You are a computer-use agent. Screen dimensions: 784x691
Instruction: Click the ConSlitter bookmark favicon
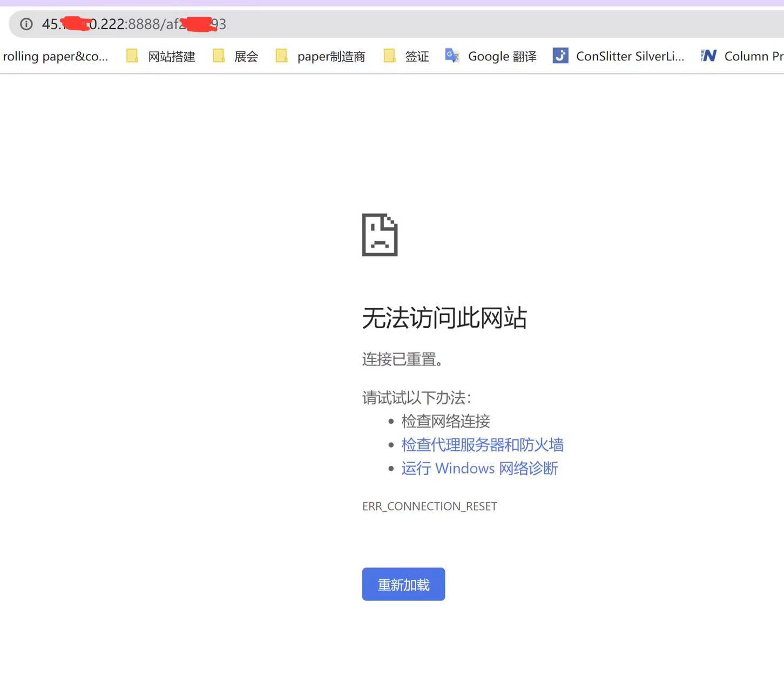click(x=560, y=56)
